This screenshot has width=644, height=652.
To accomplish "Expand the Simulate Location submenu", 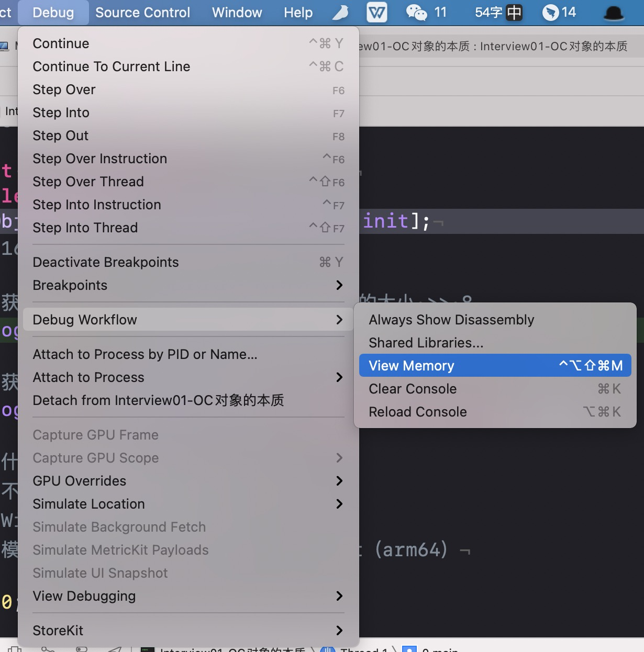I will [x=188, y=504].
